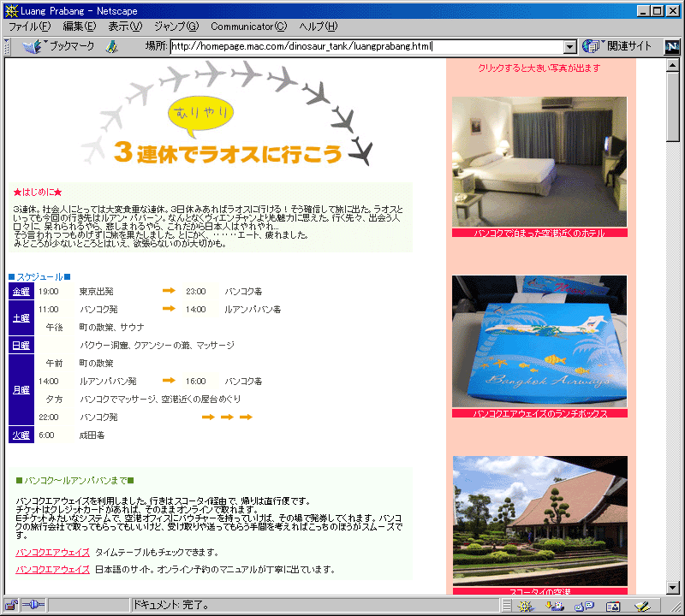Follow the 金曜 schedule link

(x=21, y=292)
